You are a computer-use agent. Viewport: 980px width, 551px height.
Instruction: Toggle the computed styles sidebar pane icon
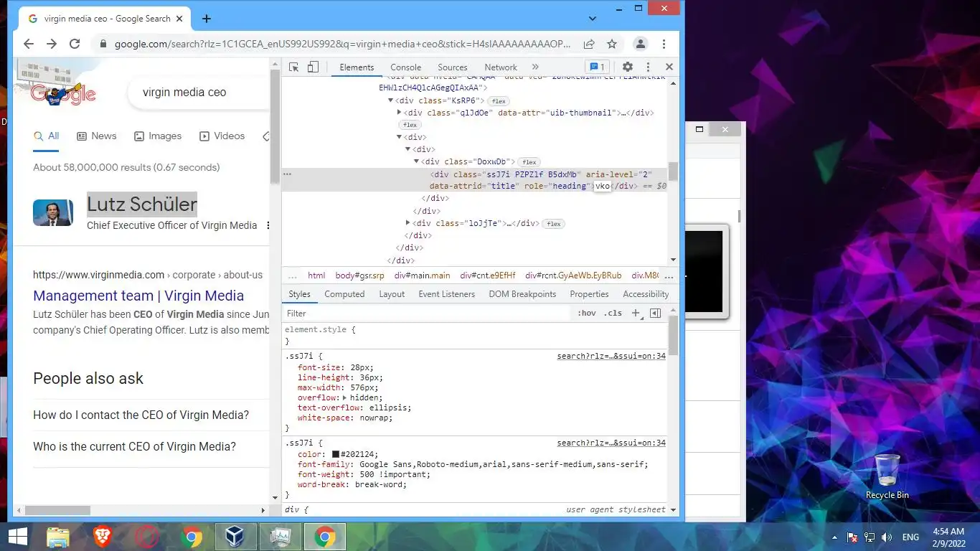pos(655,314)
